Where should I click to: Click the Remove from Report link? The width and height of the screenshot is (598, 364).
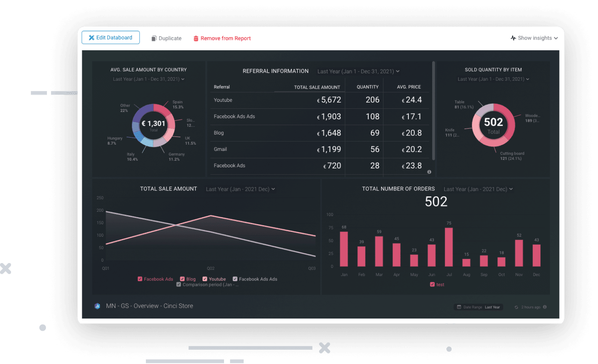[x=226, y=38]
